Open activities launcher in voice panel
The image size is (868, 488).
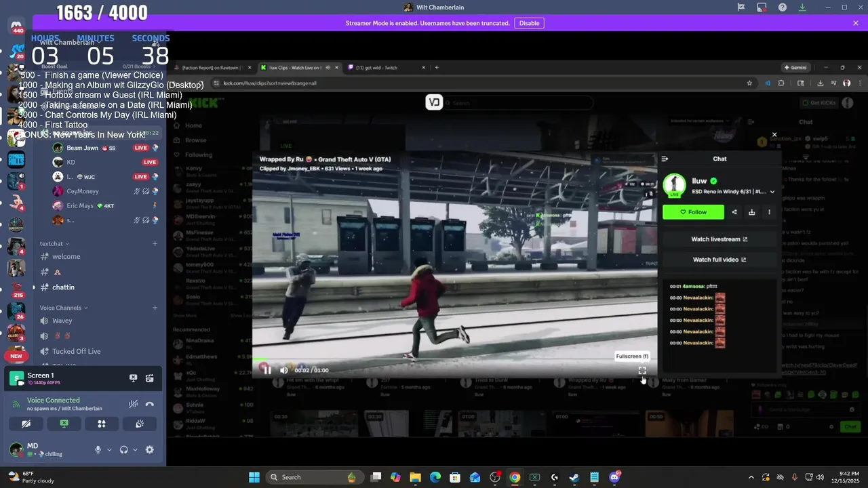(102, 424)
